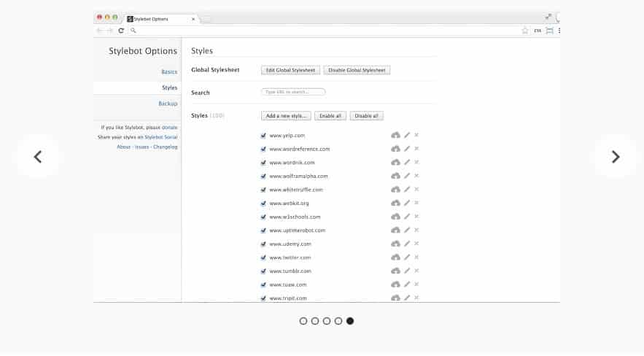The image size is (644, 356).
Task: Uncheck the www.whitetruffle.com style
Action: (263, 190)
